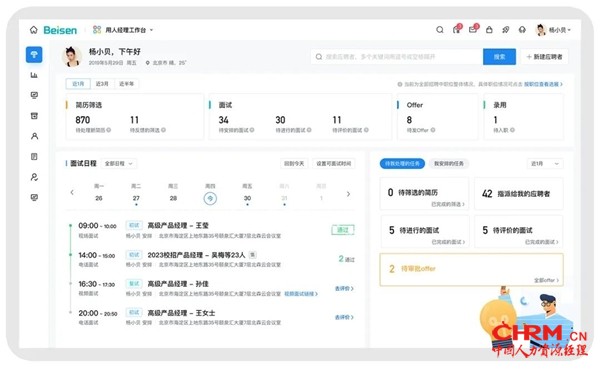Open 杨小贝 user account menu
The height and width of the screenshot is (369, 600).
coord(553,30)
